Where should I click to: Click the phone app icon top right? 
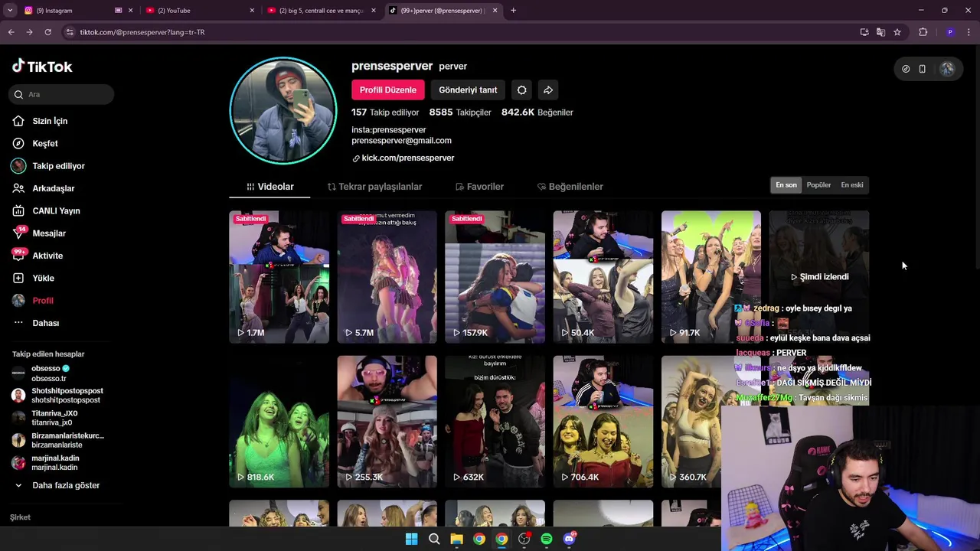click(x=922, y=69)
